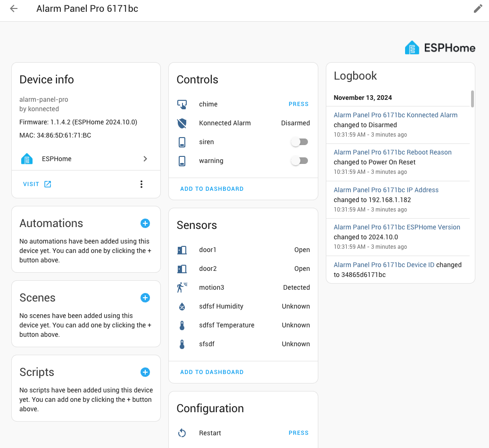This screenshot has height=448, width=489.
Task: Click the back arrow icon
Action: pos(14,9)
